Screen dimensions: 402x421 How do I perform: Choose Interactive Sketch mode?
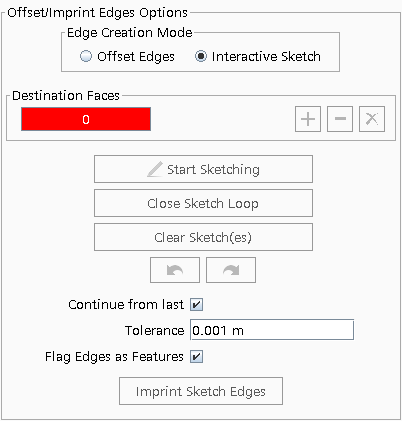click(x=201, y=56)
